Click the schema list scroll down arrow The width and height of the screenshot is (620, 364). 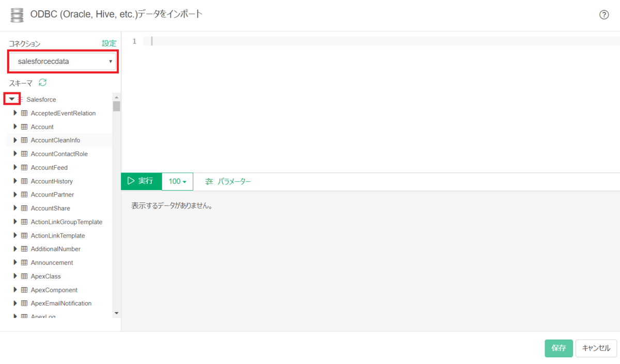point(116,313)
